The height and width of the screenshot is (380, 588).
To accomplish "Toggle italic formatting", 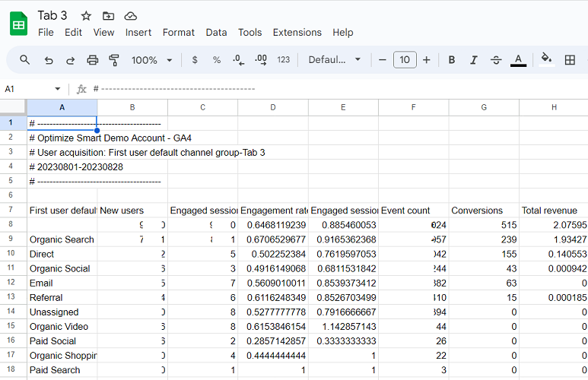I will coord(474,60).
